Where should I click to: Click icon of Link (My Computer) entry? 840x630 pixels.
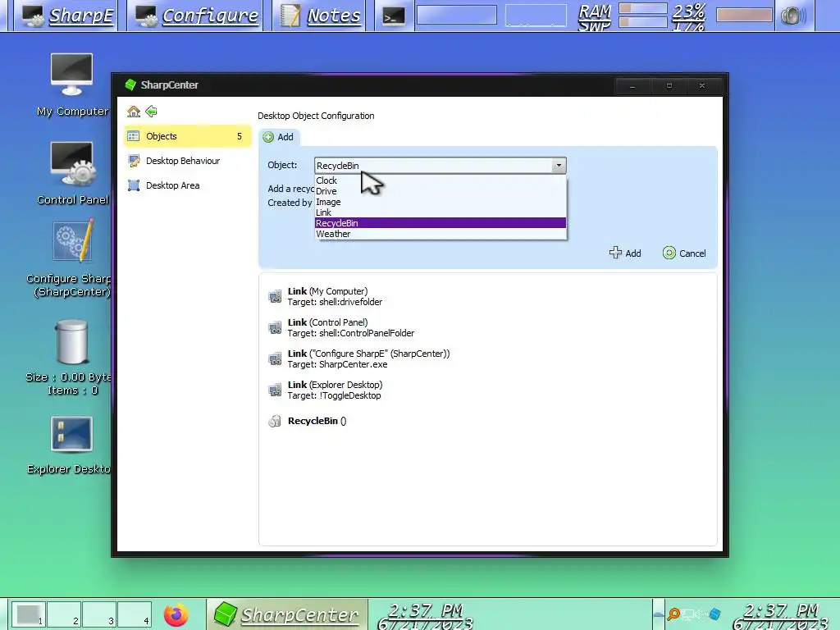[275, 296]
